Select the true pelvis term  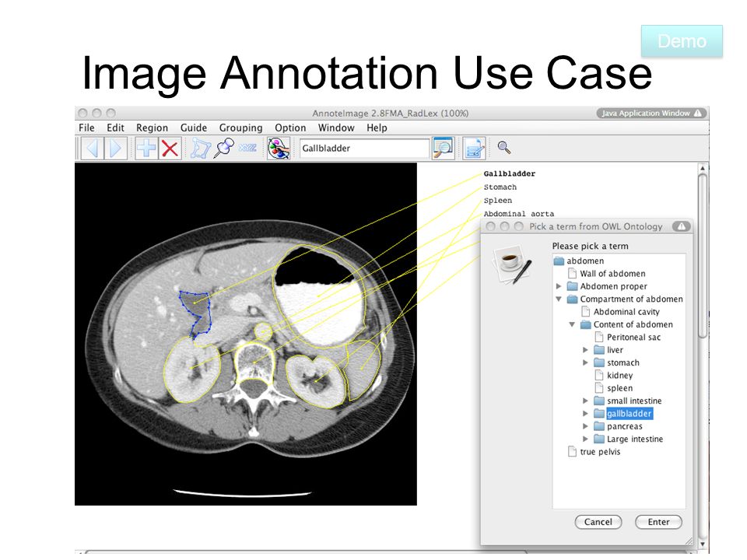(x=594, y=452)
